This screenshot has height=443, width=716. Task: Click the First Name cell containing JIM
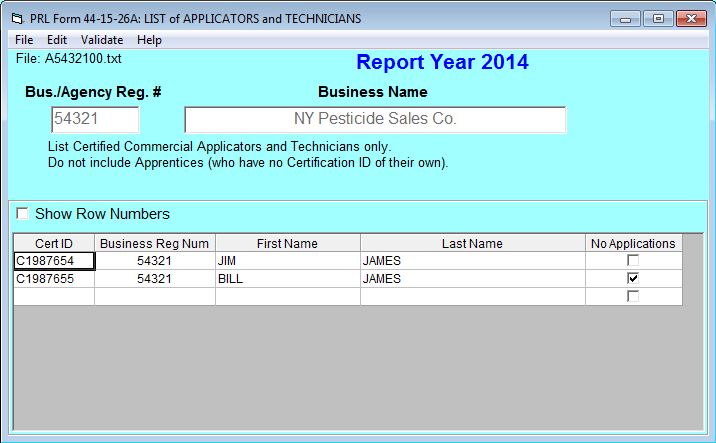[x=287, y=261]
